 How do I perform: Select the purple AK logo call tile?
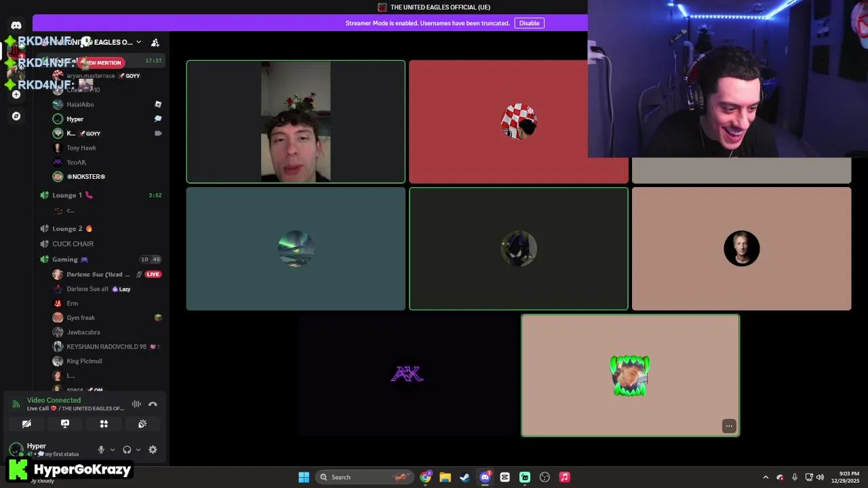[x=408, y=375]
